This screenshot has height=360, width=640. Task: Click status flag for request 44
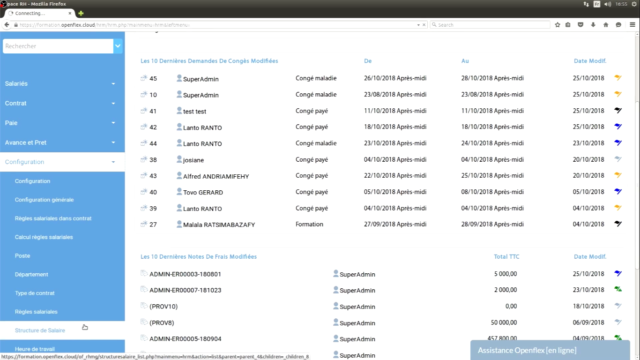[618, 143]
